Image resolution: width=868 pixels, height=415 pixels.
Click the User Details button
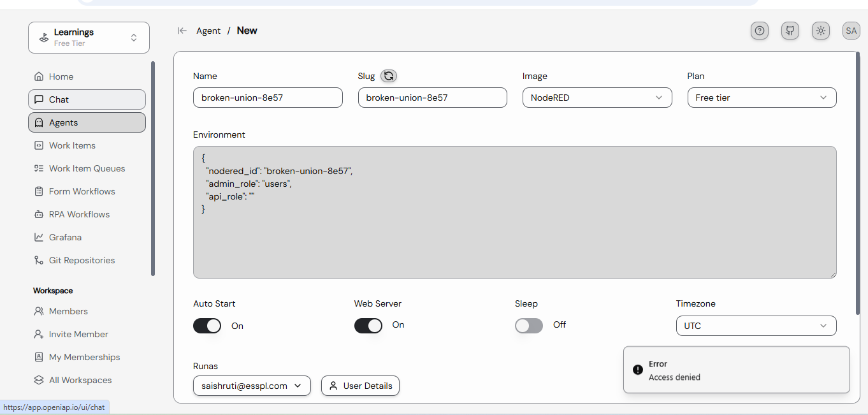(360, 386)
